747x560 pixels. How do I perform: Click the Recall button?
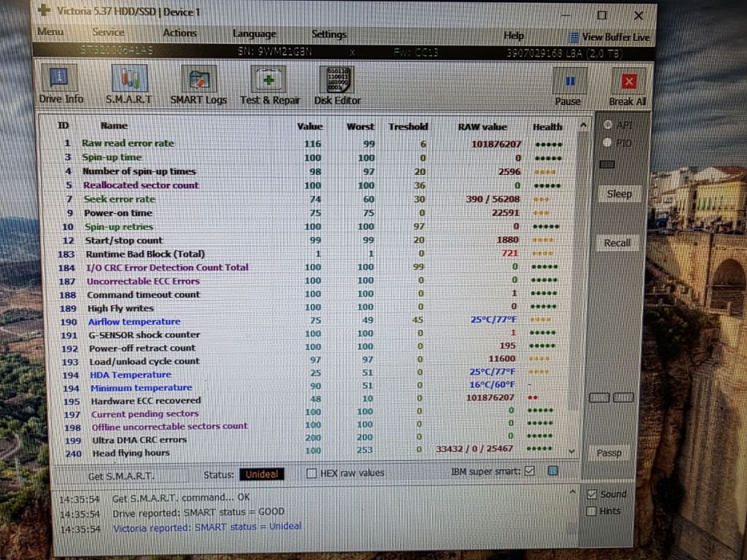pos(617,243)
